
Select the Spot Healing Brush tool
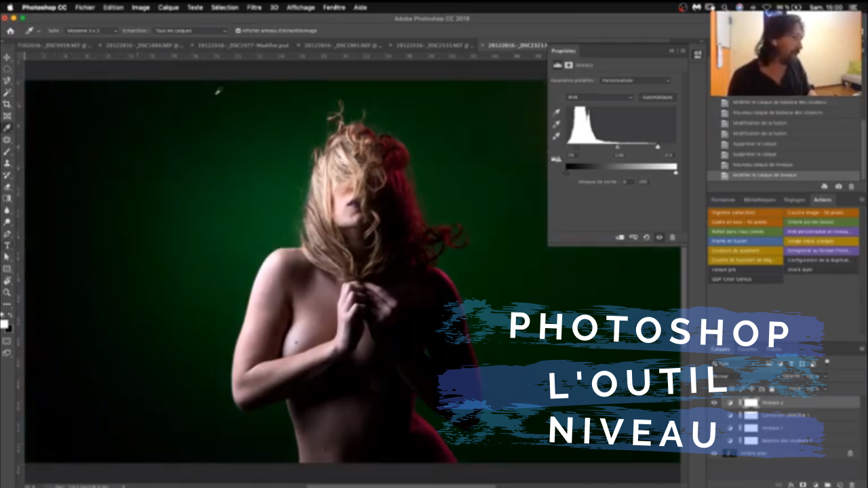[x=7, y=140]
